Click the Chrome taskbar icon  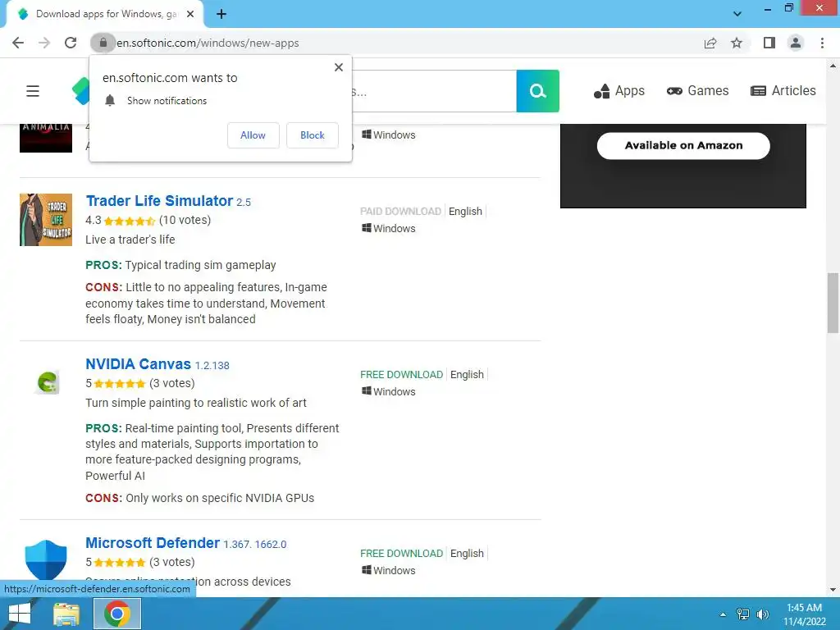[x=117, y=614]
